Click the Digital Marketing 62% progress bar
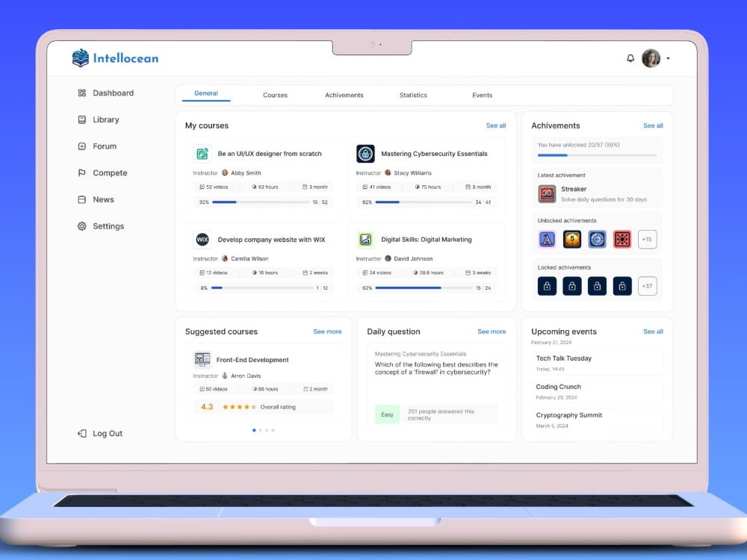 [x=424, y=288]
